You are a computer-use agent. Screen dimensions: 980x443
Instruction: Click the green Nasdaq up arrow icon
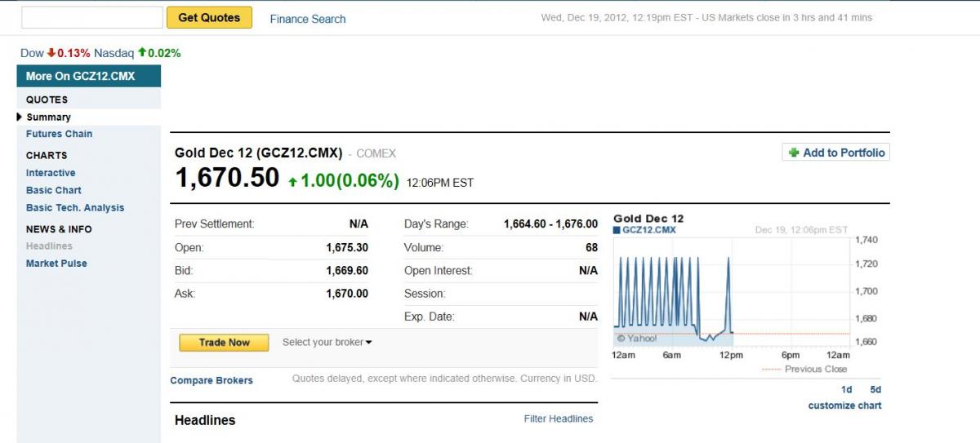coord(141,52)
